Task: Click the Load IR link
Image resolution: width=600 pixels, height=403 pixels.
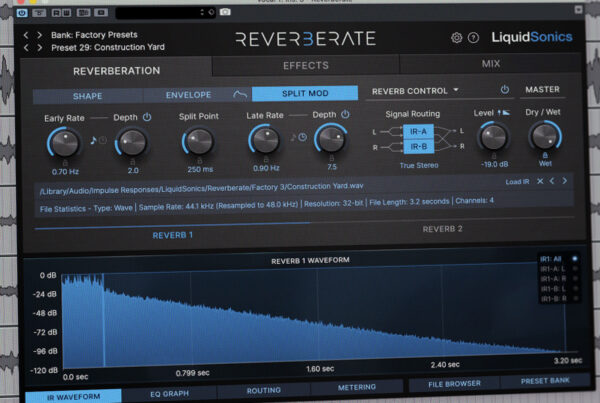Action: coord(517,182)
